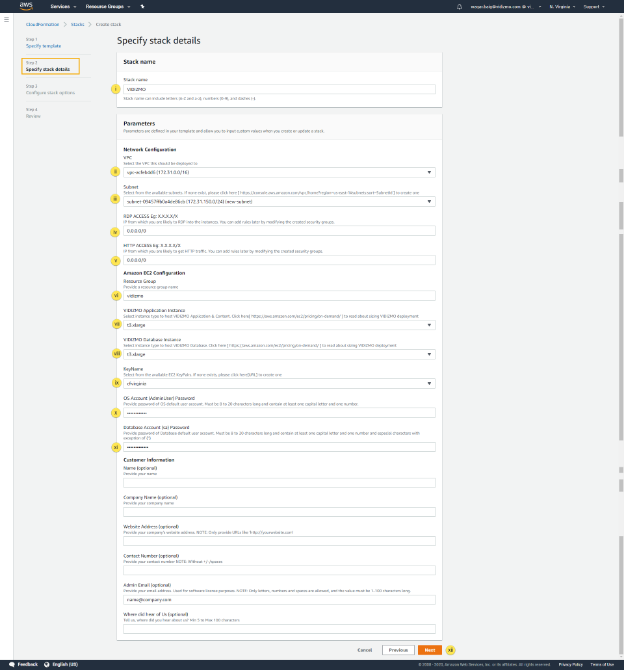The width and height of the screenshot is (624, 670).
Task: Click the language globe icon in footer
Action: pos(48,664)
